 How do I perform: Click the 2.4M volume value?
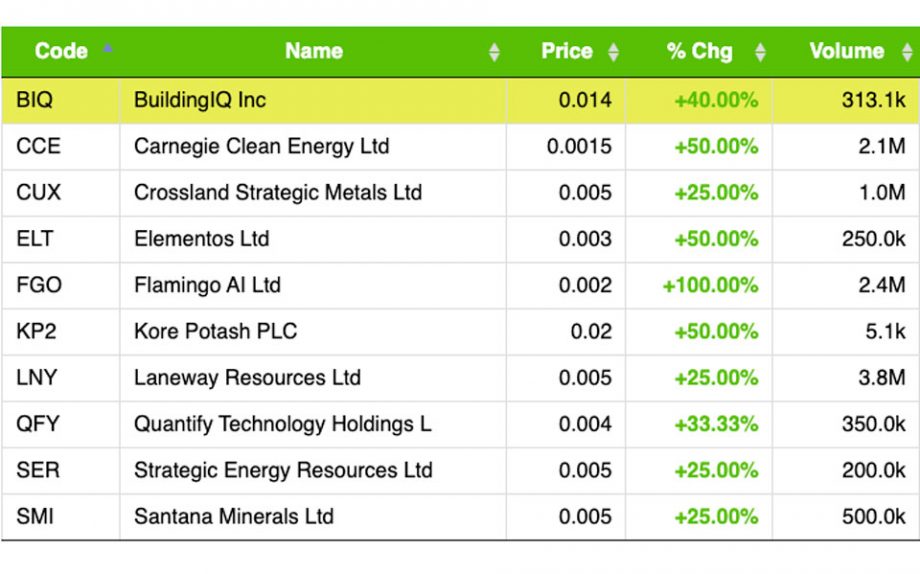coord(882,285)
